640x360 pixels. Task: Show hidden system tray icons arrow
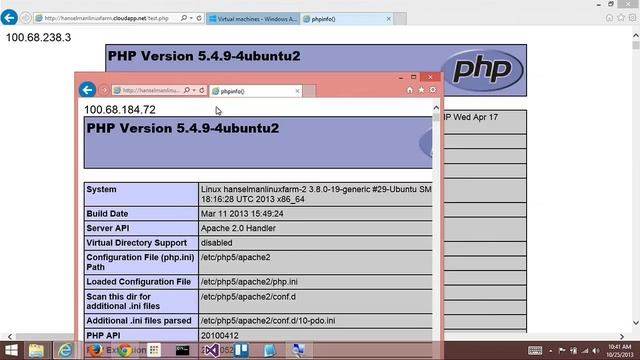click(551, 351)
